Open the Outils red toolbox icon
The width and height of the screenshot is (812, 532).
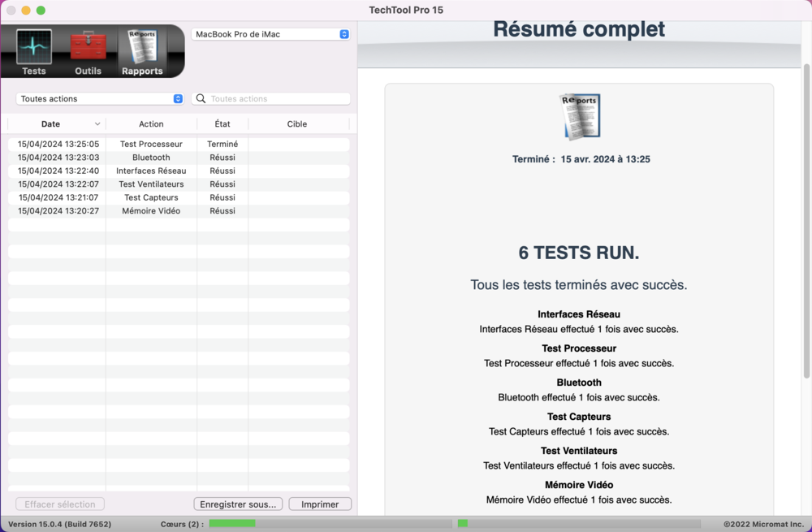point(88,48)
